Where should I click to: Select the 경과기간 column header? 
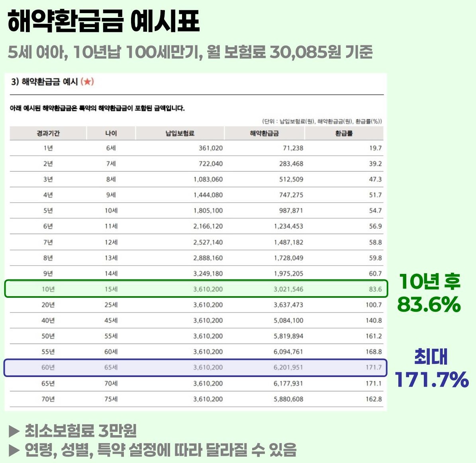[48, 133]
